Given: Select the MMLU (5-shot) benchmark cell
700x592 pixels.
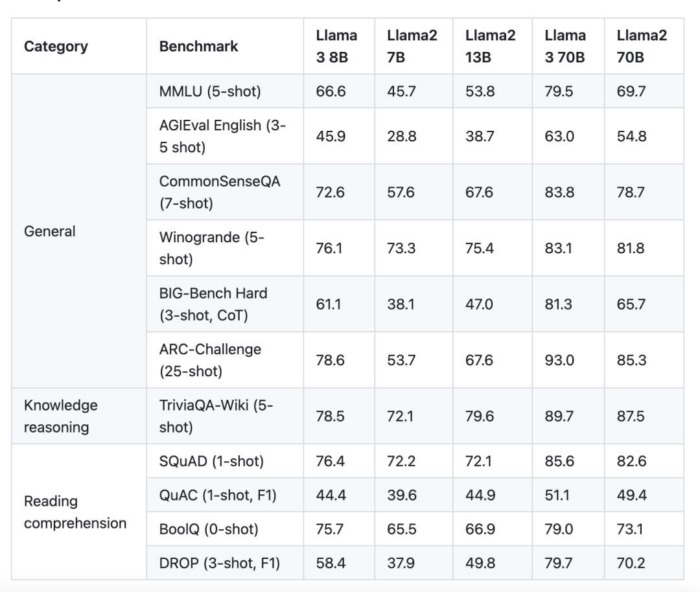Looking at the screenshot, I should tap(210, 91).
